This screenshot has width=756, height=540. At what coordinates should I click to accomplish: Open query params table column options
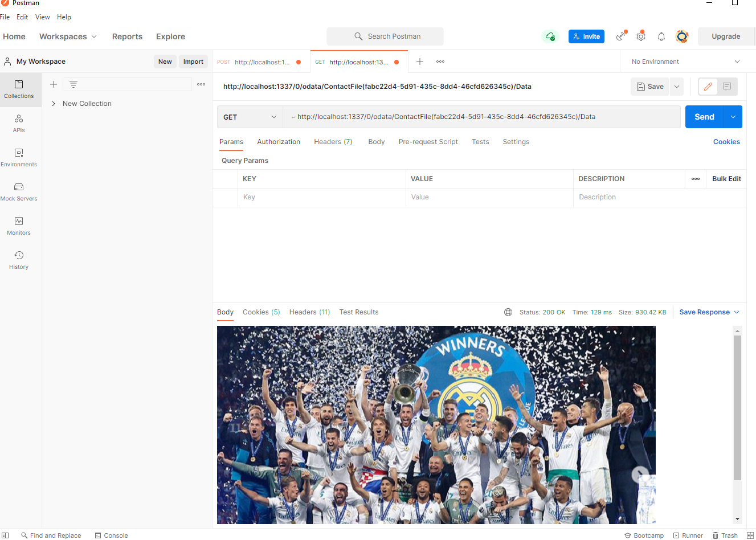(696, 179)
